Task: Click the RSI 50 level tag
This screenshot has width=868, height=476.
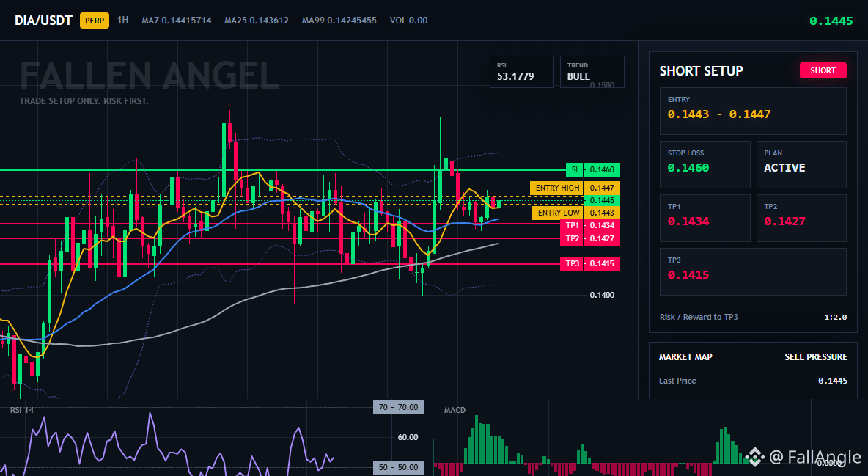Action: [x=399, y=467]
